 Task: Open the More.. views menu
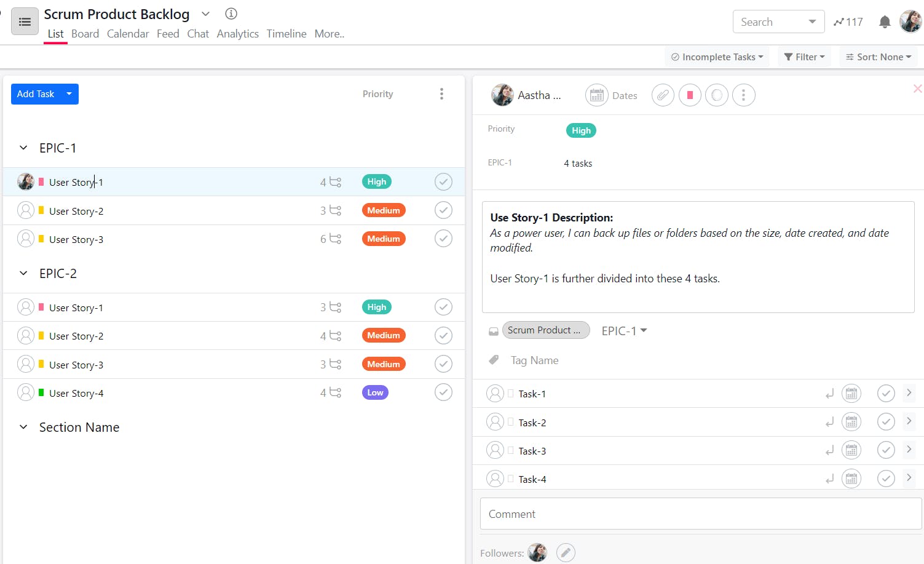[x=330, y=34]
